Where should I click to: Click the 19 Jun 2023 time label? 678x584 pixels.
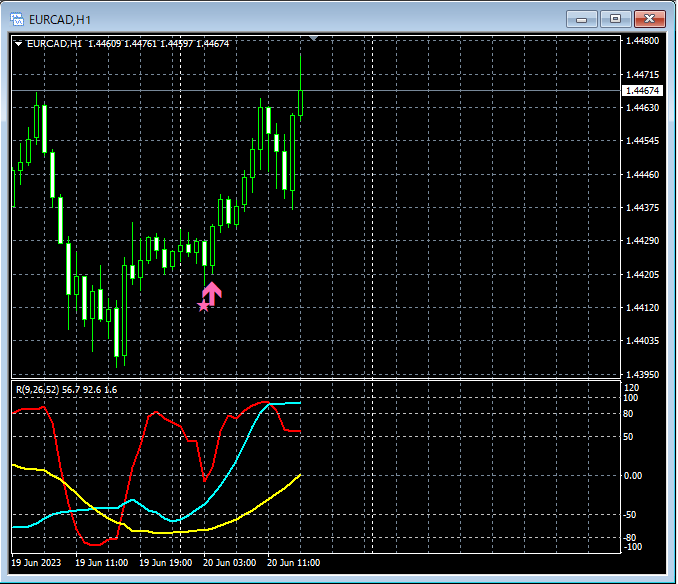pyautogui.click(x=36, y=563)
